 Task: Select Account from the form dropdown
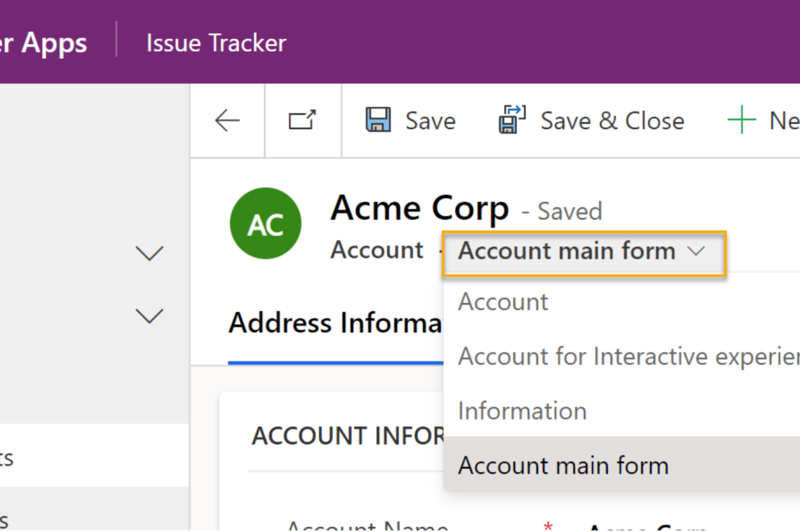[x=503, y=302]
